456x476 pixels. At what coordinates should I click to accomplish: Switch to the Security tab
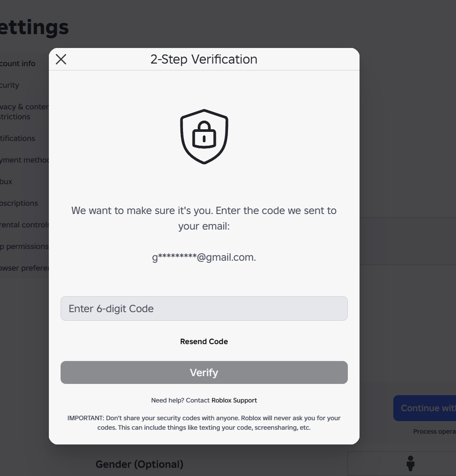tap(10, 85)
